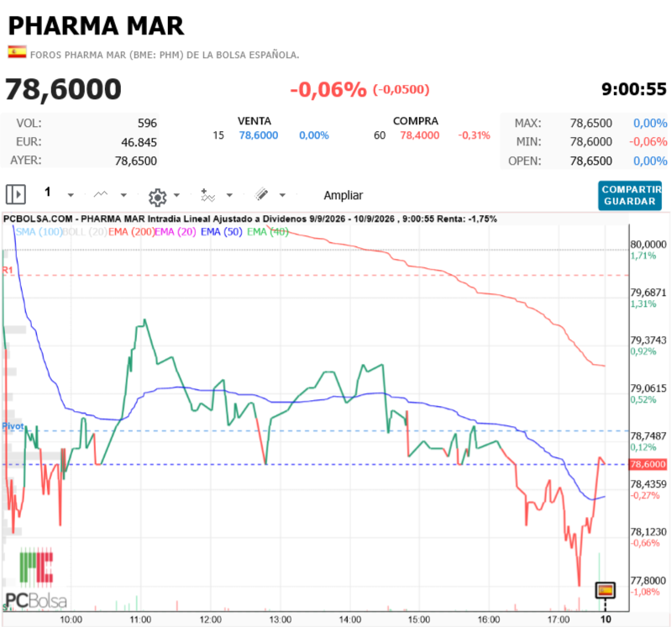Expand the chart type dropdown arrow

(x=123, y=195)
